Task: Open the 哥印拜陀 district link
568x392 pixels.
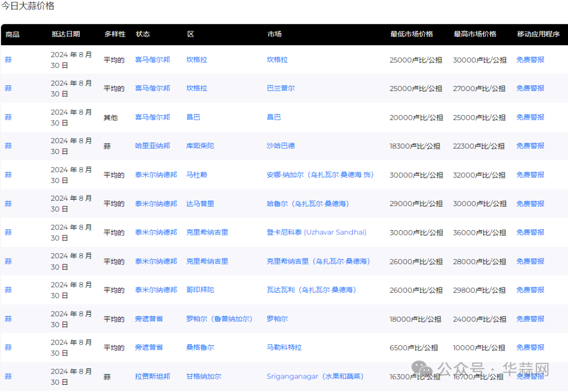Action: (x=200, y=290)
